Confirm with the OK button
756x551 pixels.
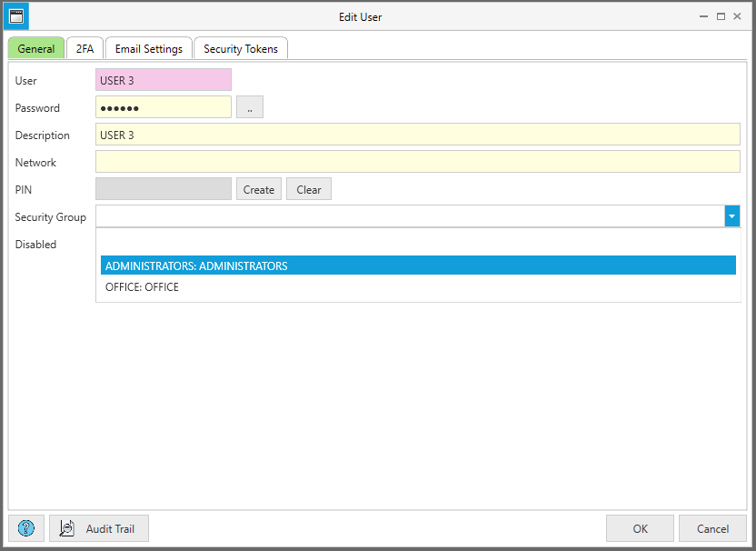(640, 528)
